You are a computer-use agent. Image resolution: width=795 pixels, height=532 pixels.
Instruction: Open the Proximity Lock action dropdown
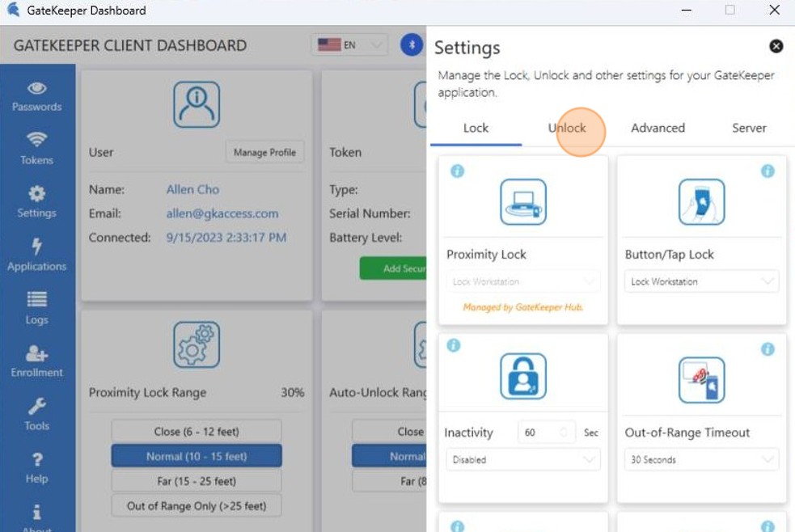pyautogui.click(x=523, y=281)
